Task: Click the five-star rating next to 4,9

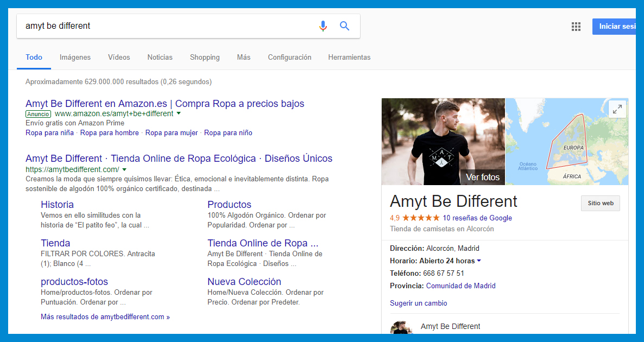Action: coord(421,218)
